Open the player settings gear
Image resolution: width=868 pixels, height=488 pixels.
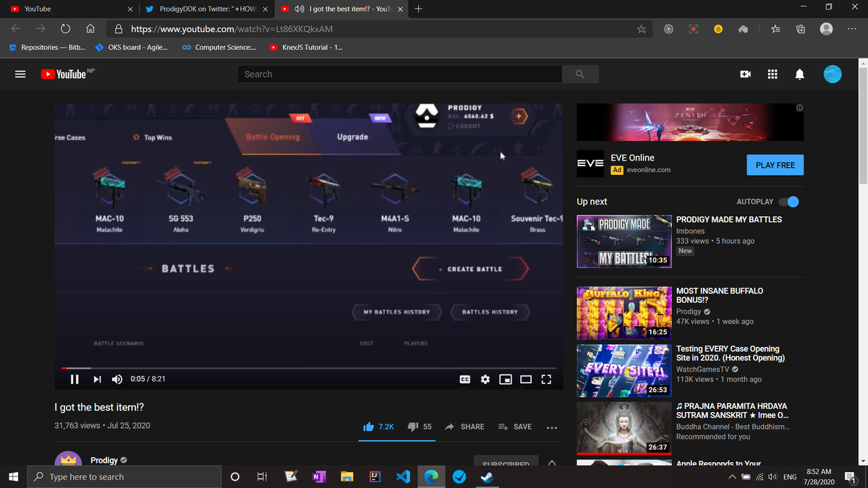click(485, 379)
